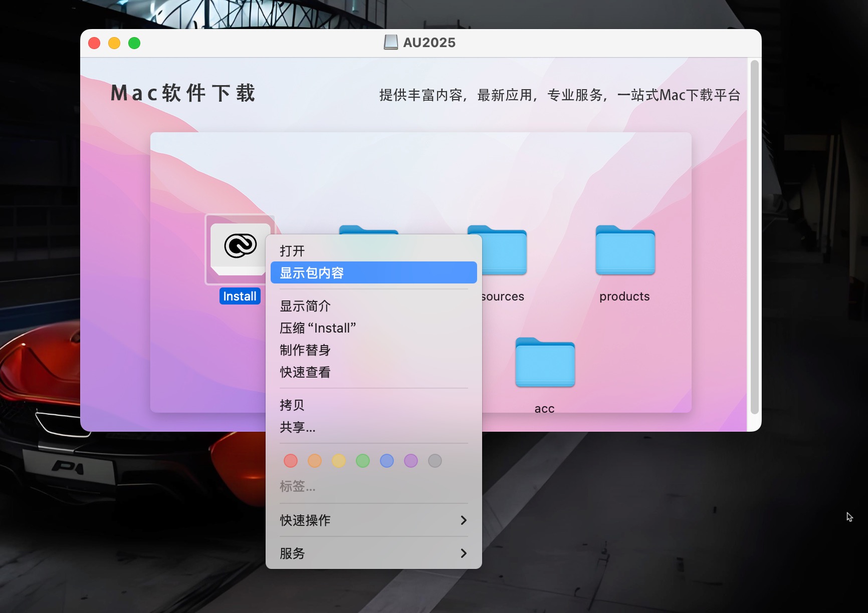The image size is (868, 613).
Task: Click 显示简介 menu entry
Action: [x=305, y=306]
